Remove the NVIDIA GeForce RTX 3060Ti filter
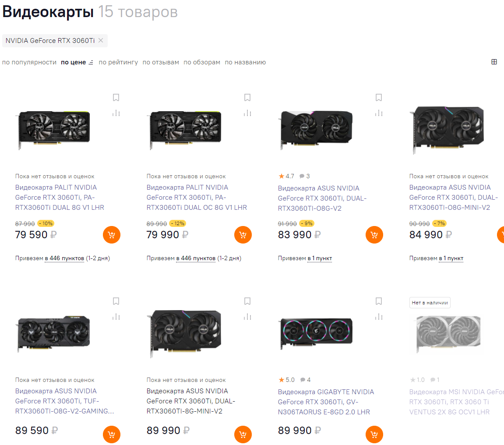This screenshot has height=445, width=504. coord(101,40)
